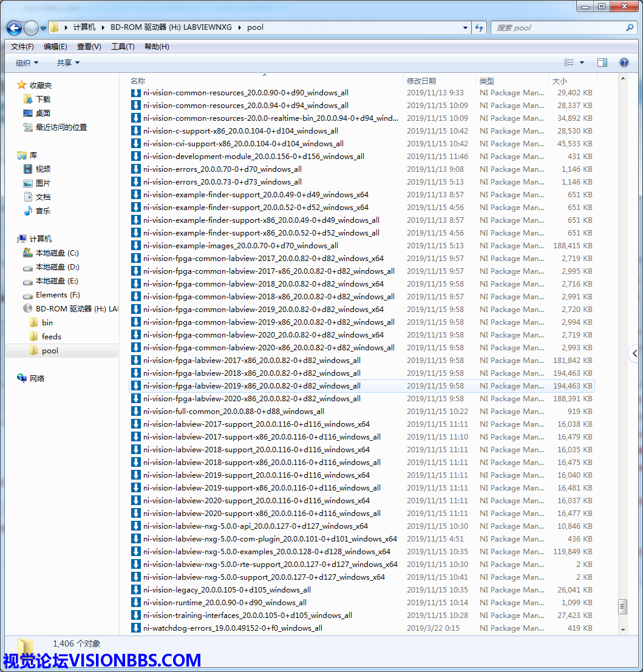
Task: Click the refresh button beside address bar
Action: pos(479,28)
